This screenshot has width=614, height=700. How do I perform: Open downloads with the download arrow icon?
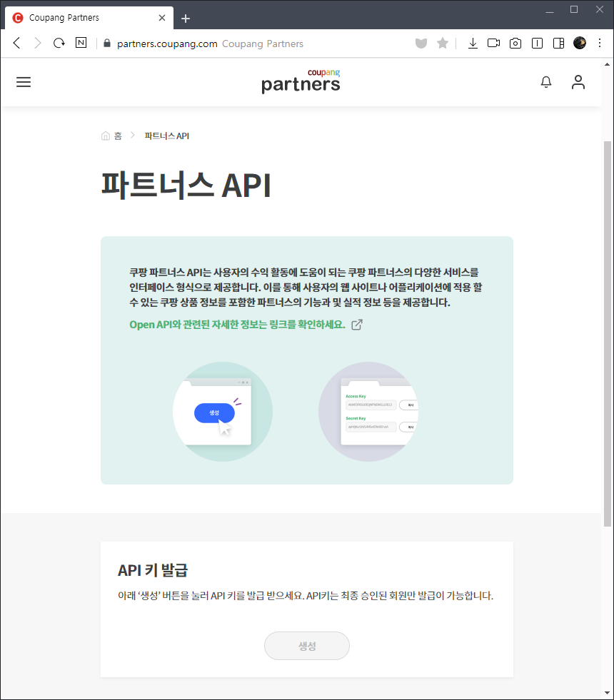coord(473,44)
